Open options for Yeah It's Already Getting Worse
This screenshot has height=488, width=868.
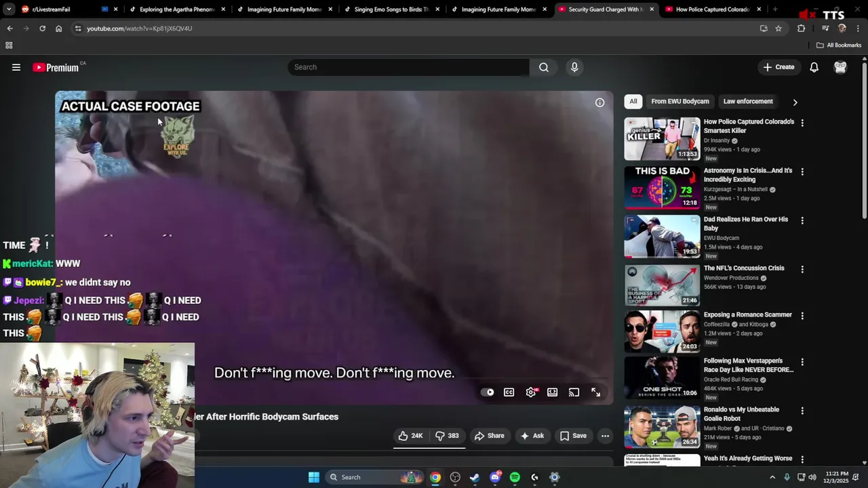(802, 460)
